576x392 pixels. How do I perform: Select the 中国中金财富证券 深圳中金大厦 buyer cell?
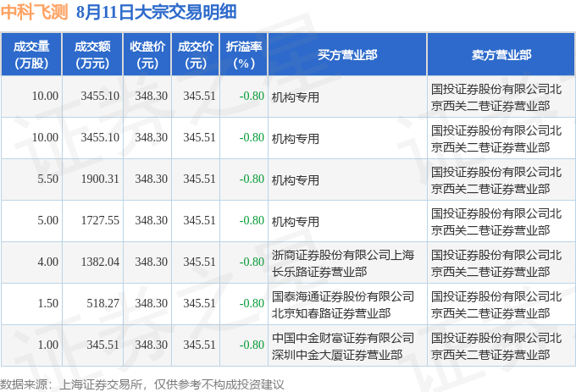click(x=347, y=345)
